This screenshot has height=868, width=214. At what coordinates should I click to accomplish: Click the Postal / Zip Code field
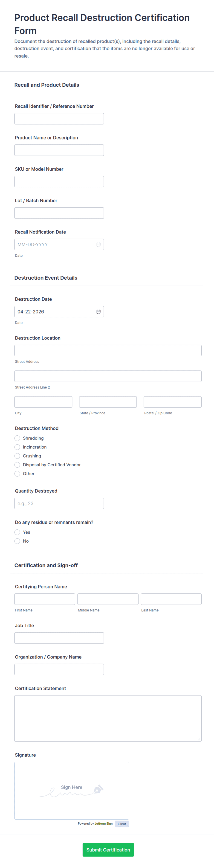(x=173, y=402)
